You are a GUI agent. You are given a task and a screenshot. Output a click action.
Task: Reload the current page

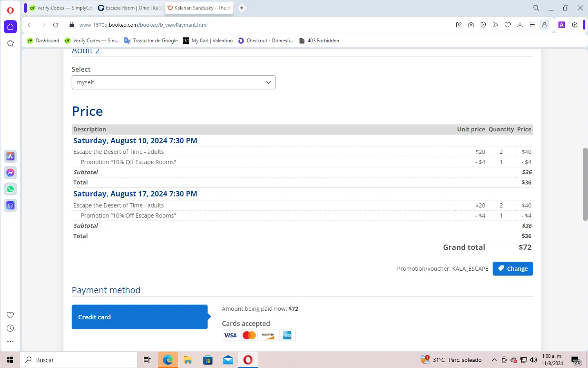pyautogui.click(x=56, y=25)
